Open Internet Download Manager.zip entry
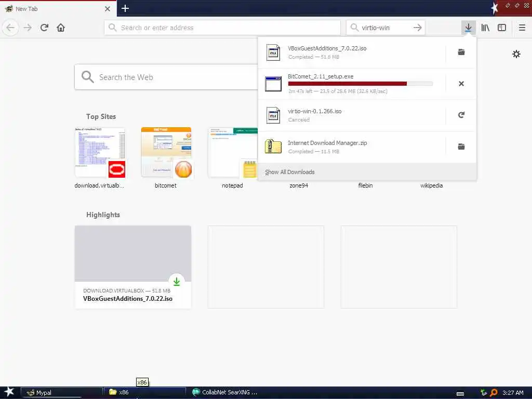Screen dimensions: 532x399 pyautogui.click(x=352, y=147)
